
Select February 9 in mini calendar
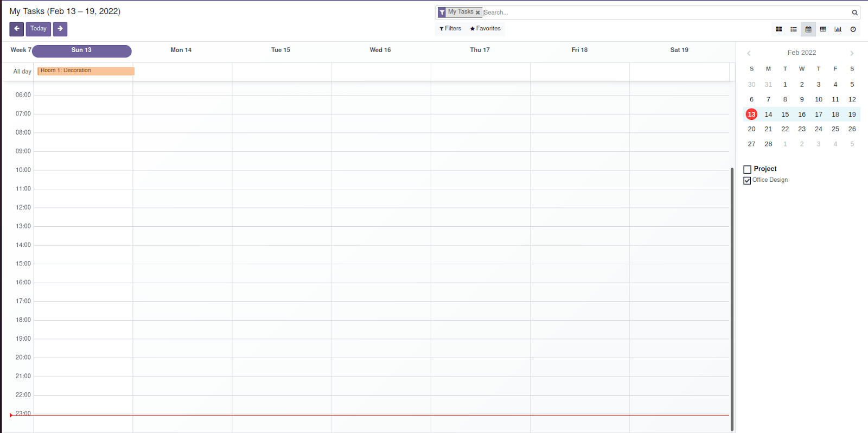point(802,100)
